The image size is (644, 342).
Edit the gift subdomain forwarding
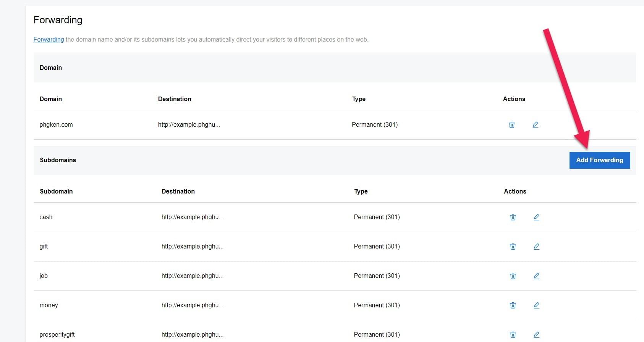pos(537,247)
